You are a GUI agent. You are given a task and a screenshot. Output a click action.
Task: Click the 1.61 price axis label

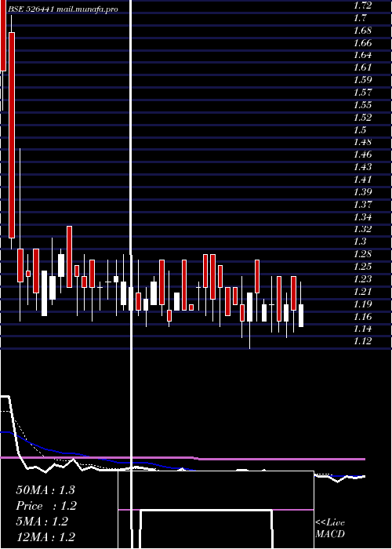(x=362, y=67)
